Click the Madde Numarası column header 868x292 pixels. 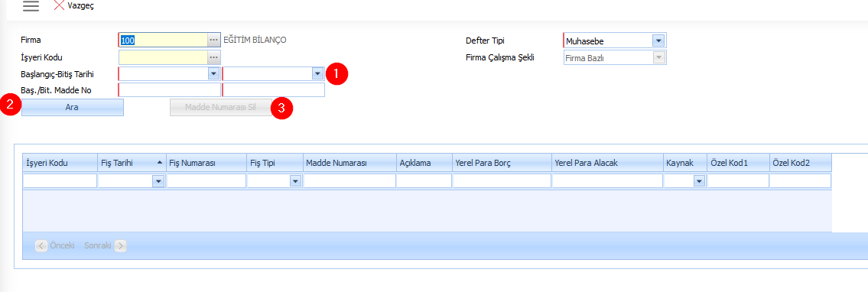click(349, 163)
